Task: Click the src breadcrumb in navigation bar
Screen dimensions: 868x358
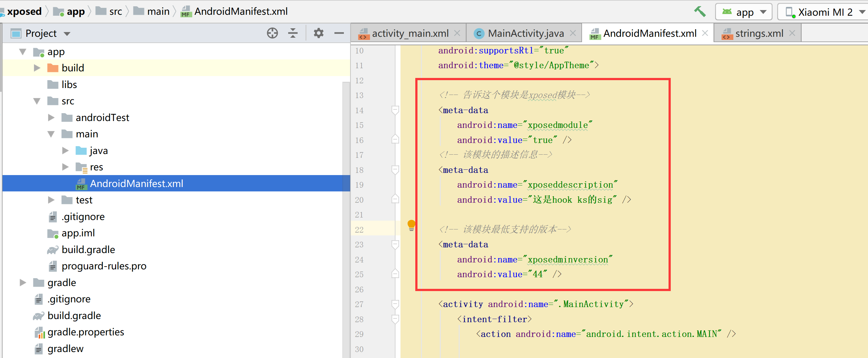Action: pos(115,11)
